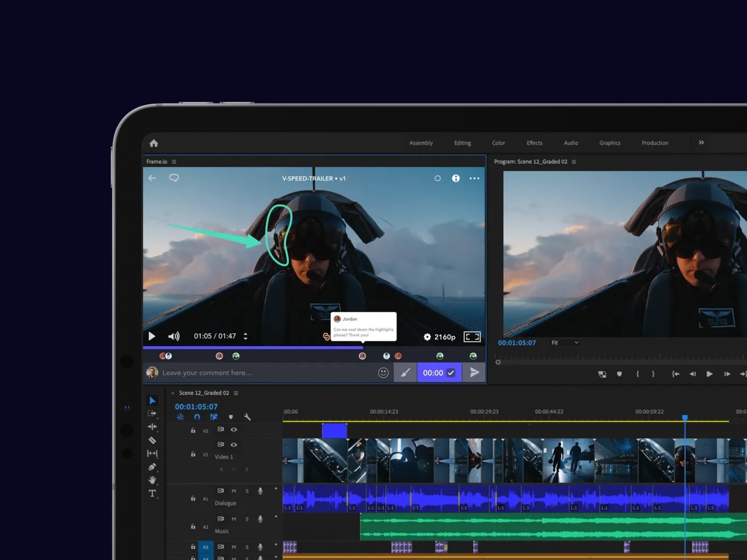Open the Frame.io panel menu

(174, 162)
